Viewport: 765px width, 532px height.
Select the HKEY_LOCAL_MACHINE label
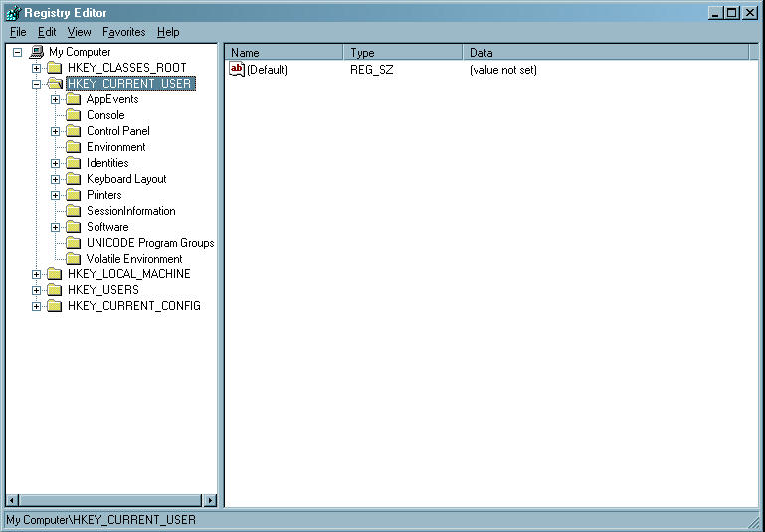tap(128, 274)
